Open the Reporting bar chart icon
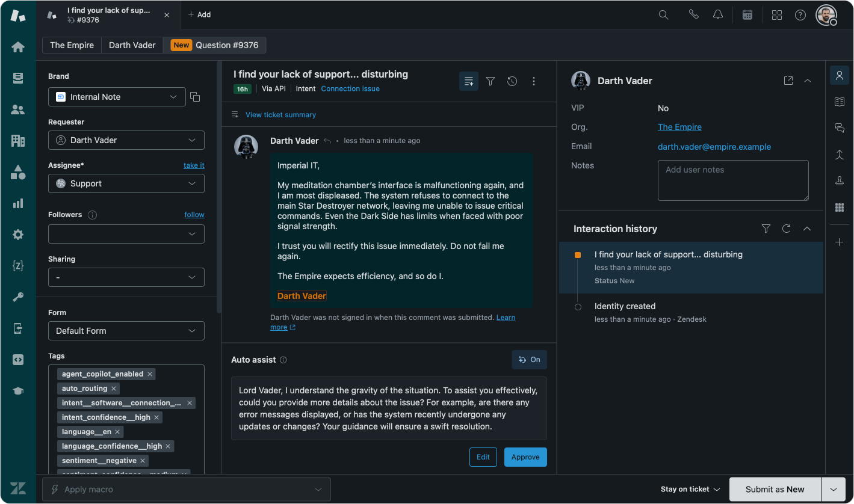854x504 pixels. [x=18, y=203]
